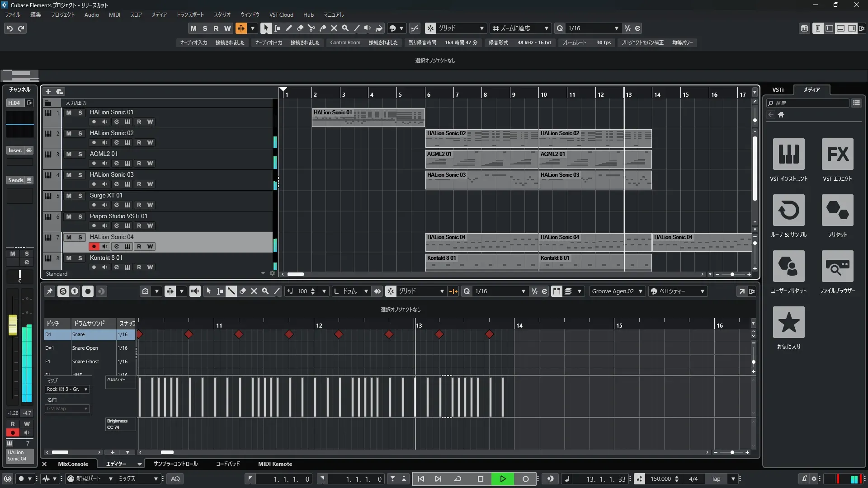
Task: Open VST Effects in the media panel
Action: pyautogui.click(x=837, y=154)
